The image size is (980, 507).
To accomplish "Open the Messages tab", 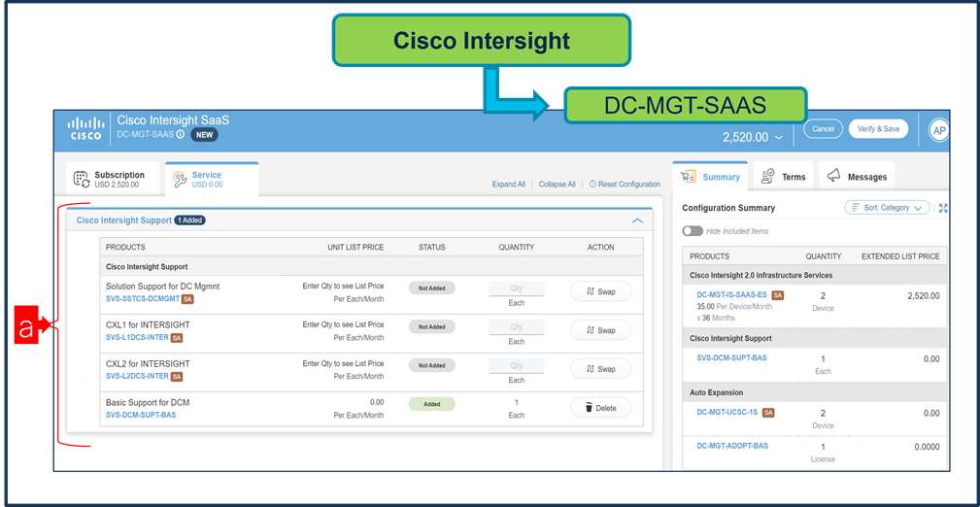I will (x=857, y=177).
